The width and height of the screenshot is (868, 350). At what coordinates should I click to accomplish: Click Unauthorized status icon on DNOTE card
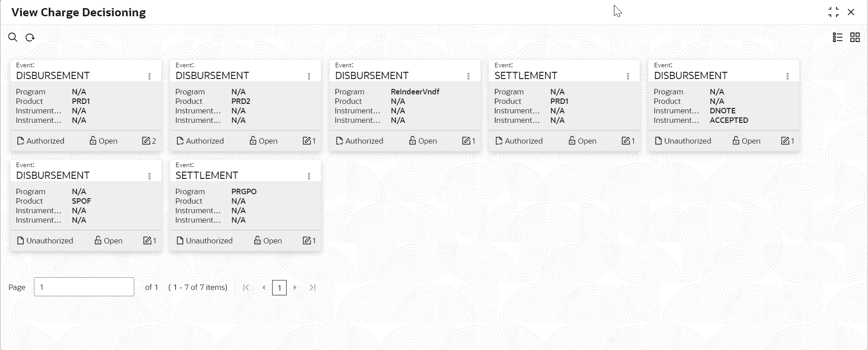[x=658, y=141]
